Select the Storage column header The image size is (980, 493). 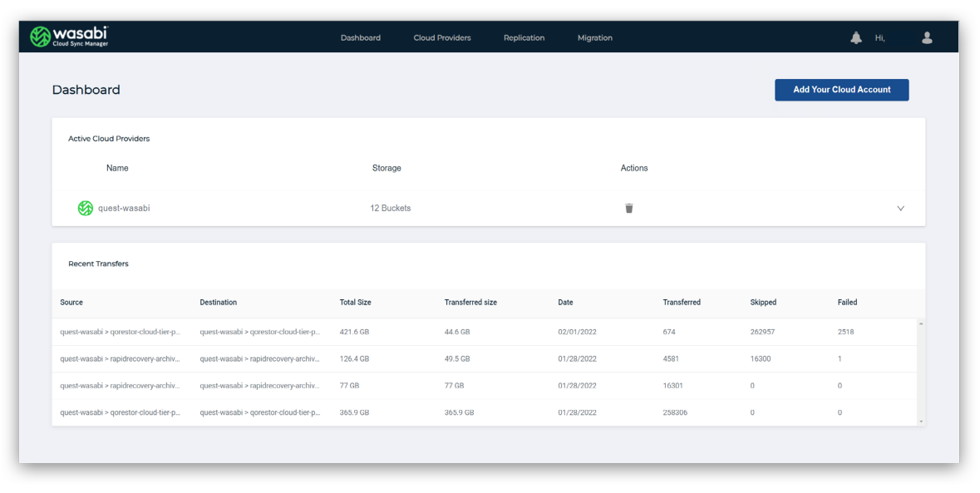click(387, 168)
